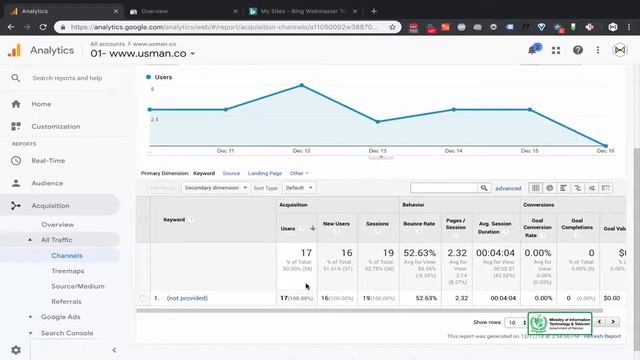Bookmark this page with the star icon

pyautogui.click(x=392, y=27)
